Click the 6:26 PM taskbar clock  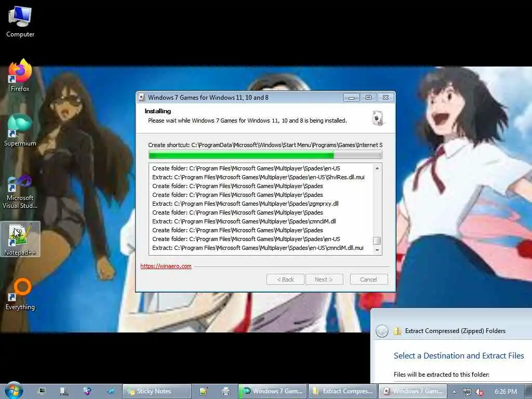[506, 392]
